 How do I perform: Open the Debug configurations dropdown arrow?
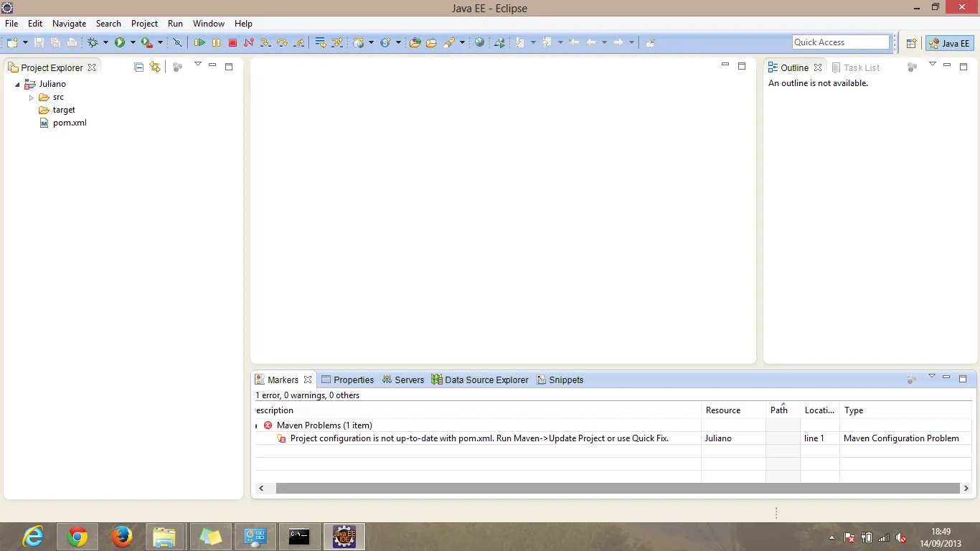click(105, 43)
